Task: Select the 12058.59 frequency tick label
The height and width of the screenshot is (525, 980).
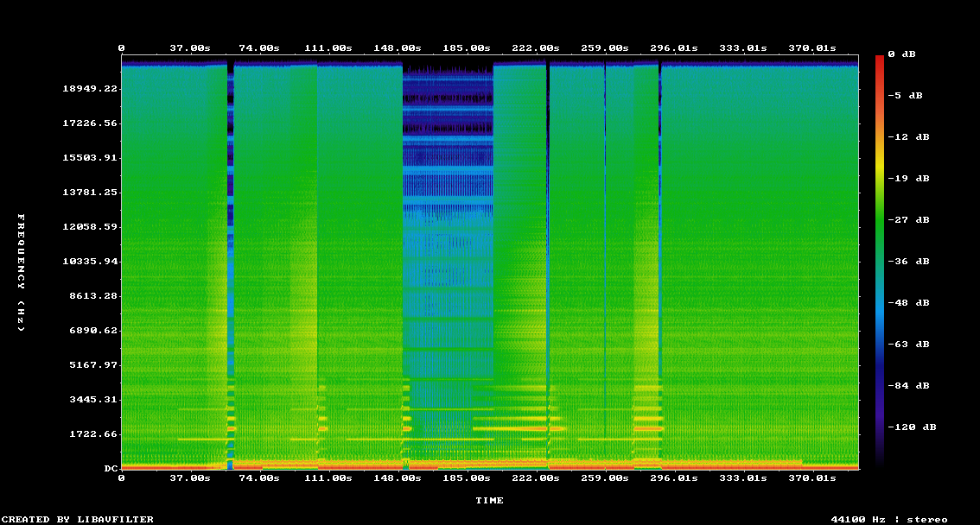Action: [90, 227]
